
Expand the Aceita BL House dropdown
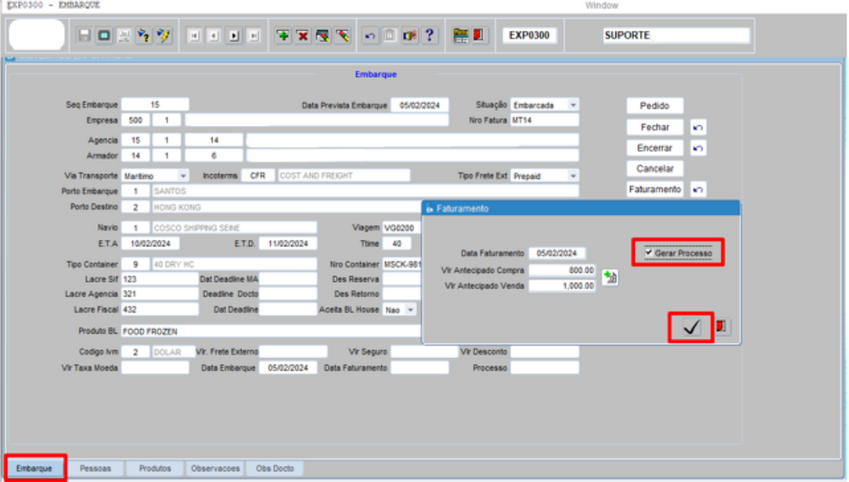[411, 310]
